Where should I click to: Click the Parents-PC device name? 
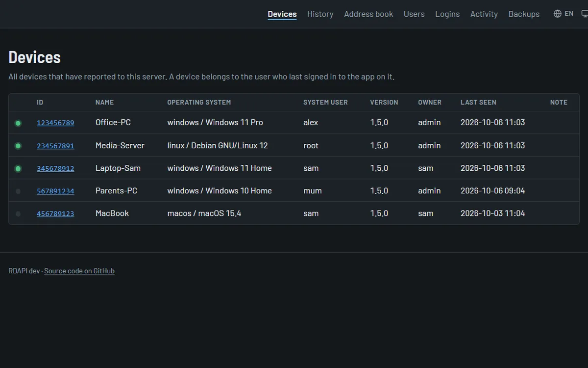point(116,190)
